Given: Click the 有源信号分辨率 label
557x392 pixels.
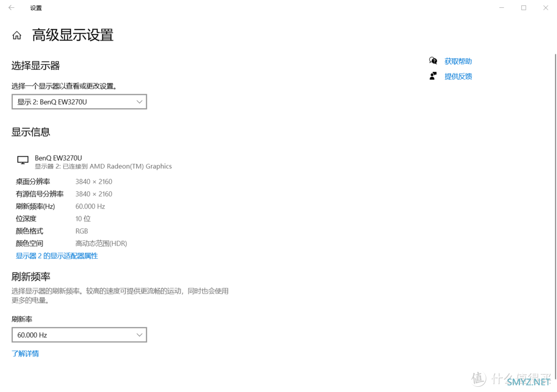Looking at the screenshot, I should pyautogui.click(x=39, y=194).
